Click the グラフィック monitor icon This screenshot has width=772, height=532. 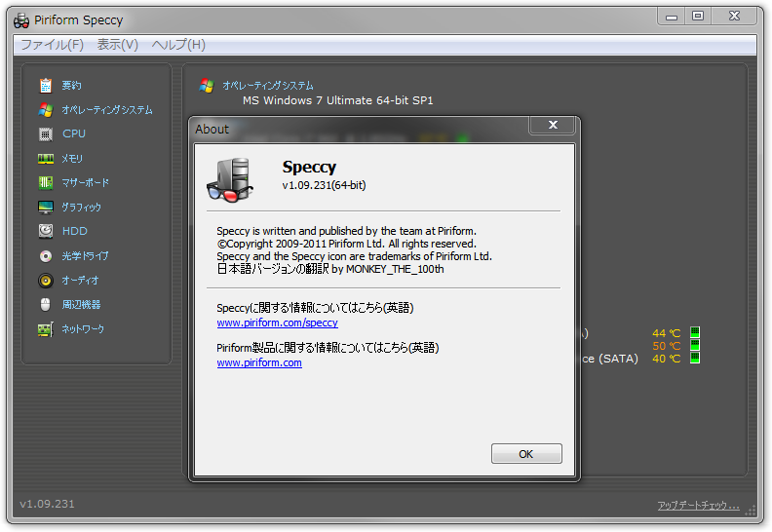(45, 208)
